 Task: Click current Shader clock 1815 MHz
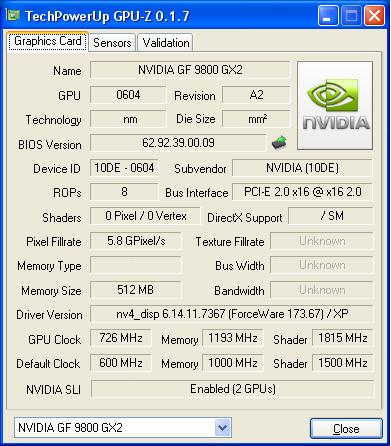point(343,338)
